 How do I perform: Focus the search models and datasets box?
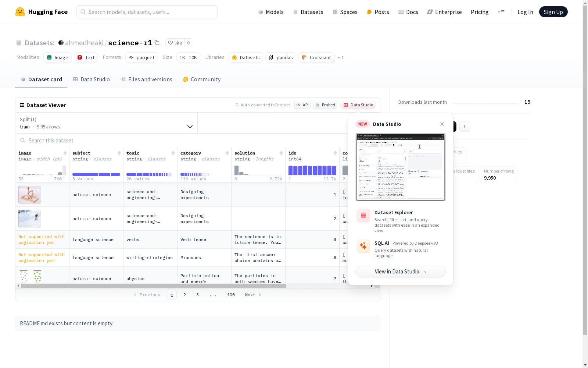147,12
